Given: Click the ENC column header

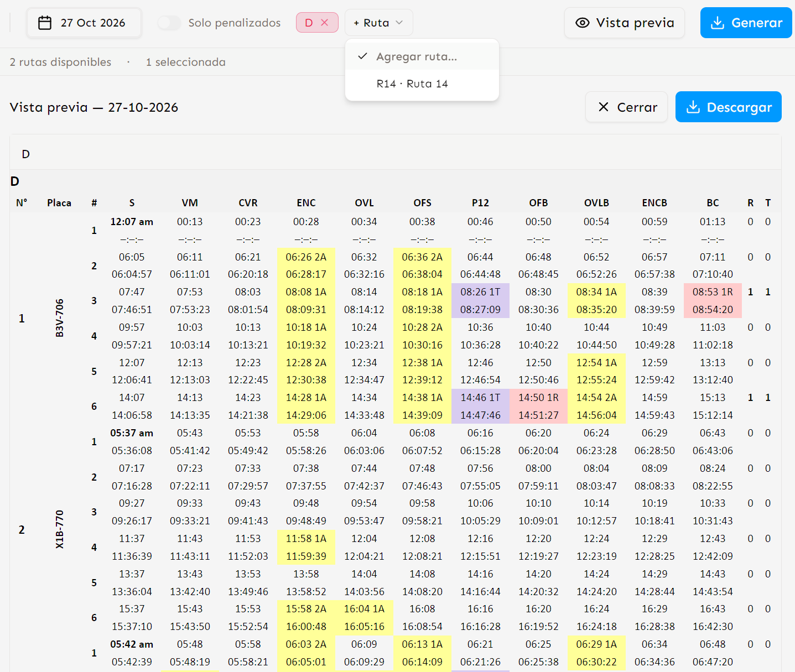Looking at the screenshot, I should point(306,203).
